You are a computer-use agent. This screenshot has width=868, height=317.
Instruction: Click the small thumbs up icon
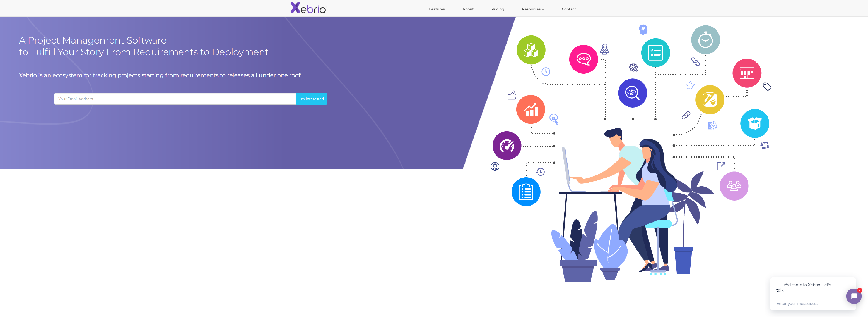click(512, 95)
